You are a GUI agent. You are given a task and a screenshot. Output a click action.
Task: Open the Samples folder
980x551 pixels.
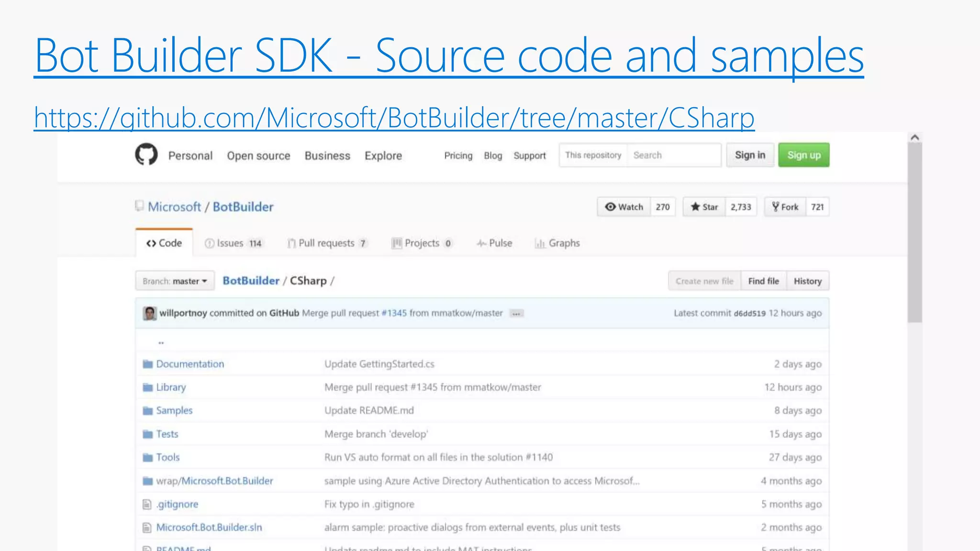pos(174,410)
